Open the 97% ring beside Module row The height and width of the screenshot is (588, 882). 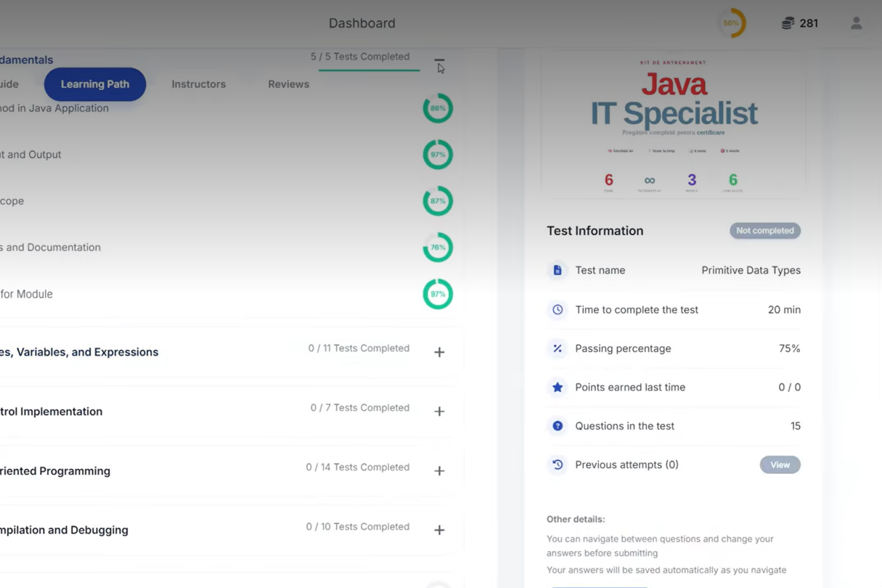438,294
